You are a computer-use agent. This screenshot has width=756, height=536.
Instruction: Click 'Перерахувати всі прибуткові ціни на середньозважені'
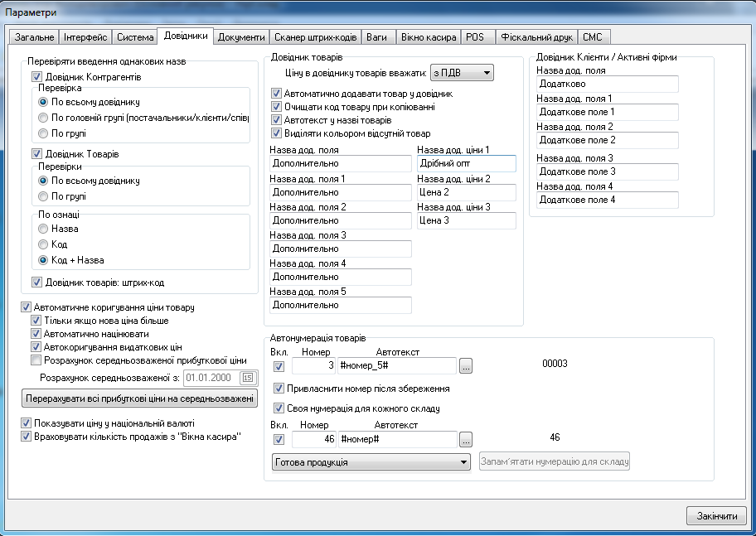pos(139,398)
